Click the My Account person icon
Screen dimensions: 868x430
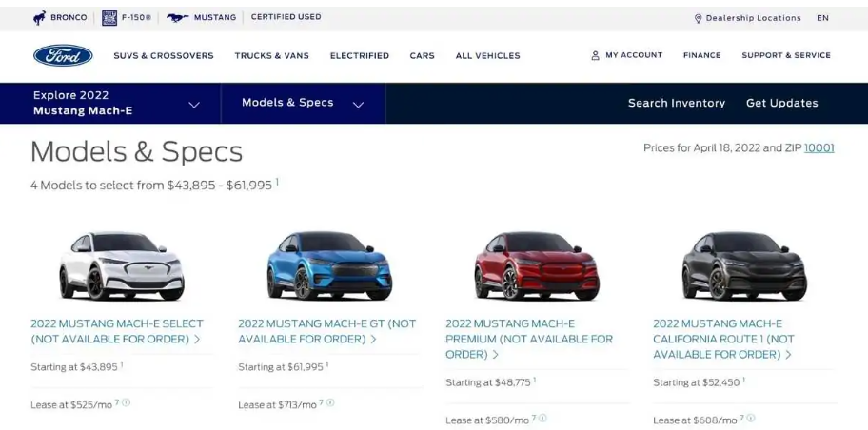(x=595, y=55)
